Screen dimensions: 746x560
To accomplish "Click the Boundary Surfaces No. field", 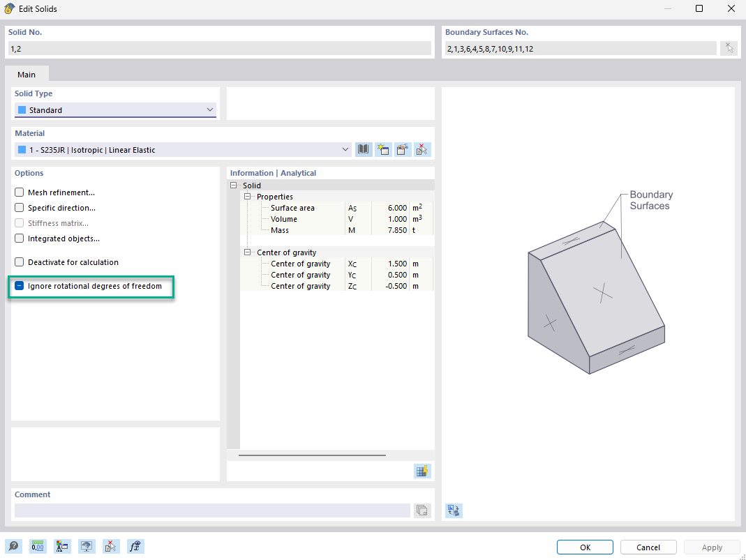I will pos(581,49).
